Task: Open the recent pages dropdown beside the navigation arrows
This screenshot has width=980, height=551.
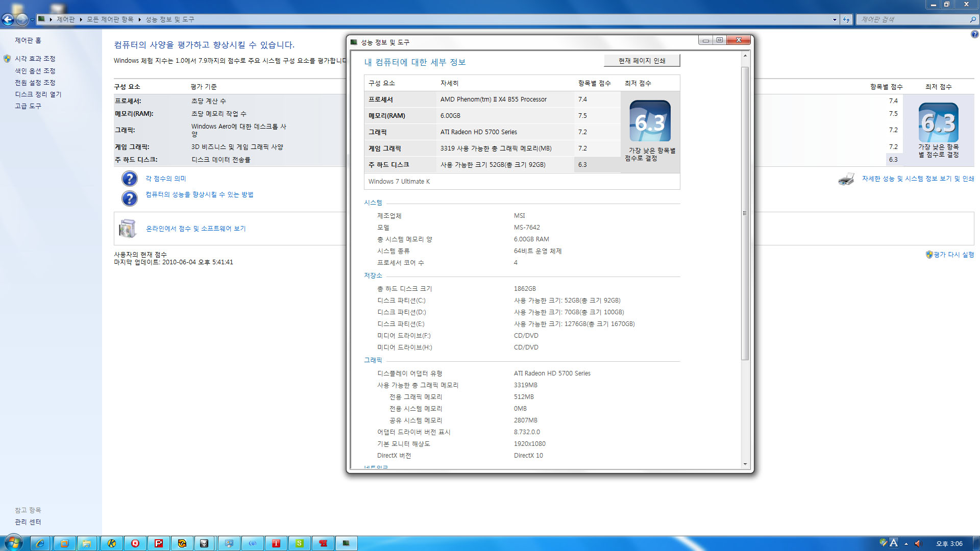Action: pyautogui.click(x=32, y=20)
